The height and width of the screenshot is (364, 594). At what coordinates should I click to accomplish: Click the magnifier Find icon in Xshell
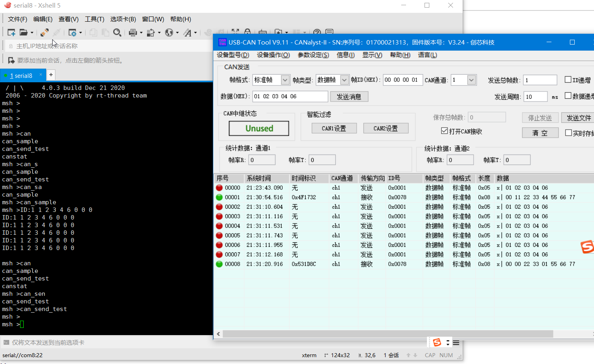coord(117,33)
